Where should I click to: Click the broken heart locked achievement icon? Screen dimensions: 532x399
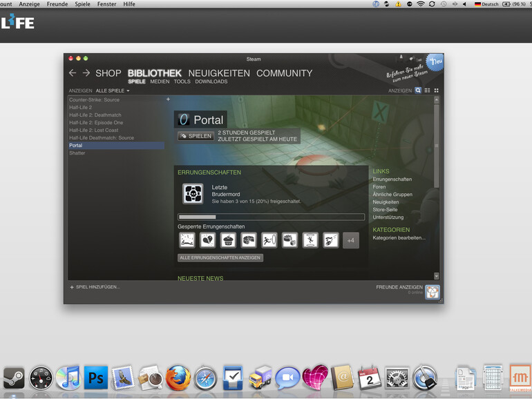tap(207, 240)
